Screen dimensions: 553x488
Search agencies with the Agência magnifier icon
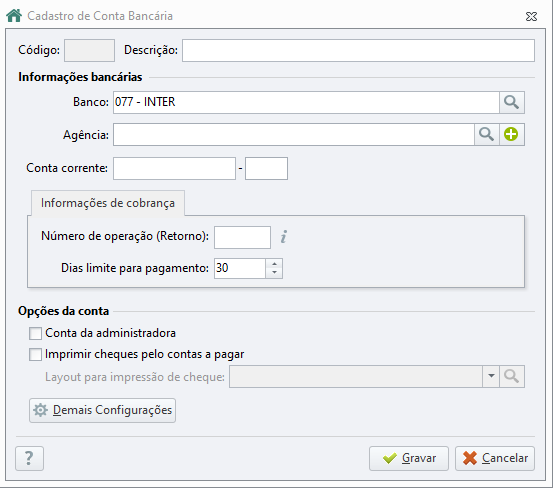click(487, 134)
